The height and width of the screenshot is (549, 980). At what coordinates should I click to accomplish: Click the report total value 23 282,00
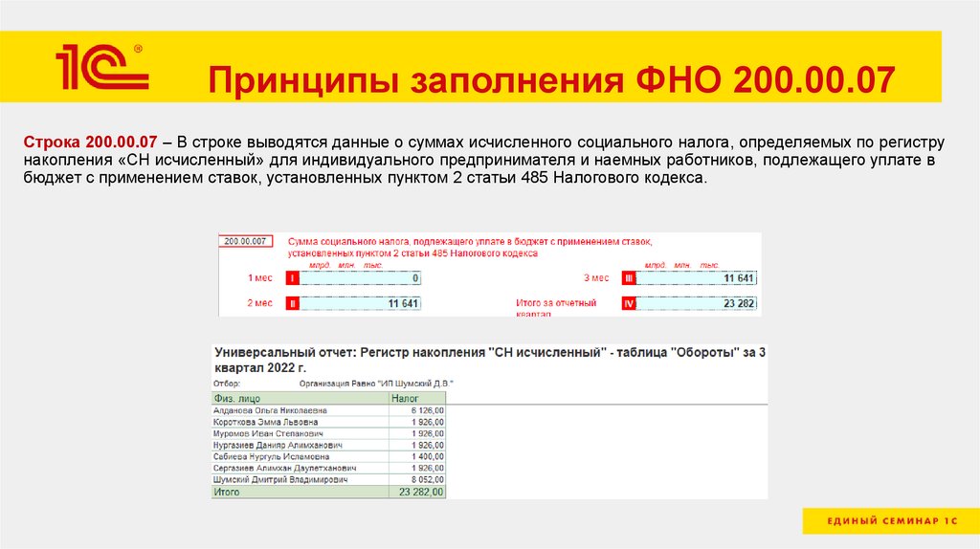pos(417,493)
